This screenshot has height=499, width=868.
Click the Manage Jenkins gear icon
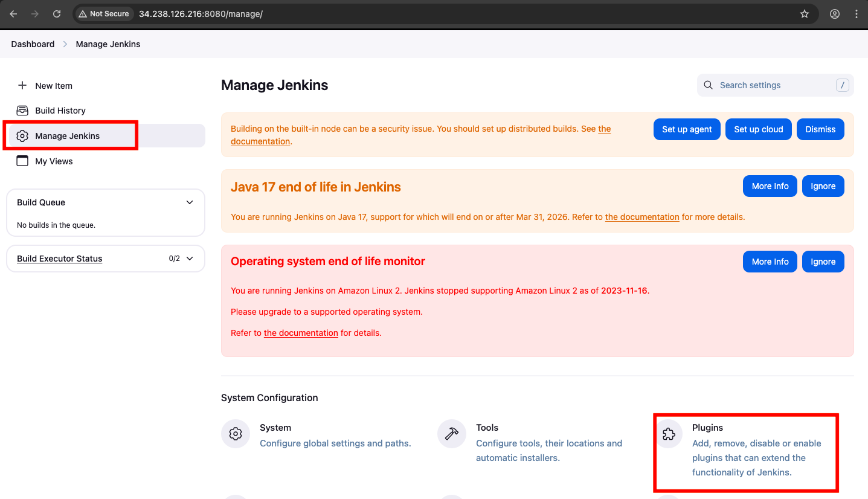pyautogui.click(x=22, y=136)
